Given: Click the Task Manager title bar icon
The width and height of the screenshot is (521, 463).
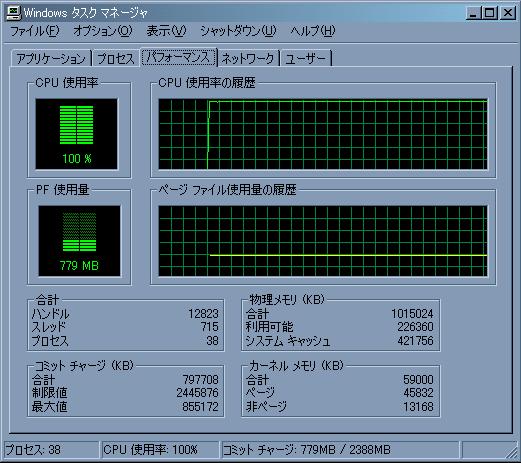Looking at the screenshot, I should [13, 13].
